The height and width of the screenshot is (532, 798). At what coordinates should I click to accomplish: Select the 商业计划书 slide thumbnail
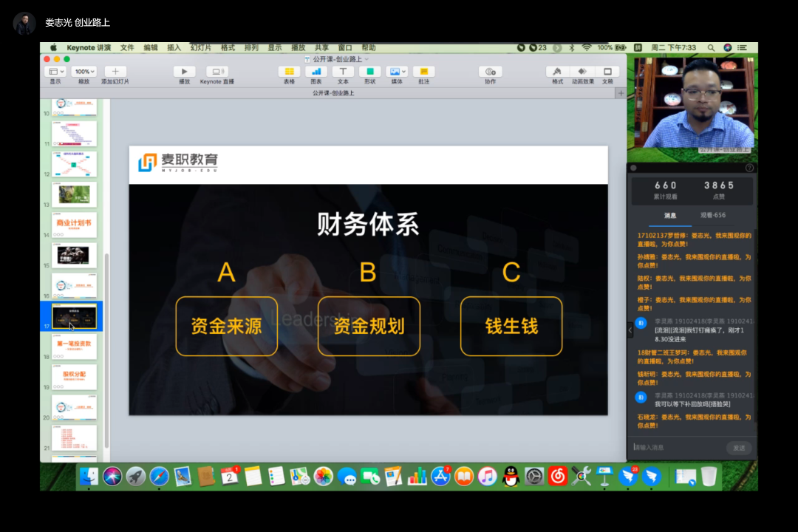74,225
